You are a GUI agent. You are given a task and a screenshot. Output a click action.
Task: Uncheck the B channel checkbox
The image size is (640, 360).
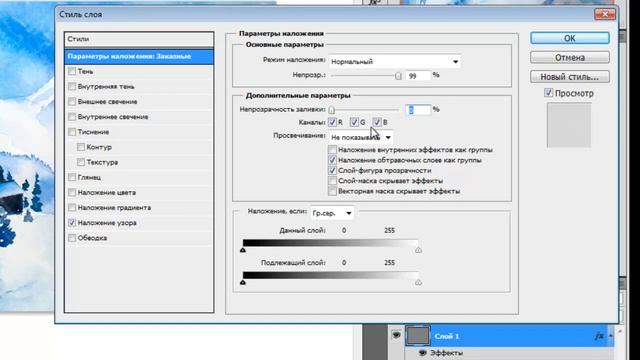tap(377, 122)
